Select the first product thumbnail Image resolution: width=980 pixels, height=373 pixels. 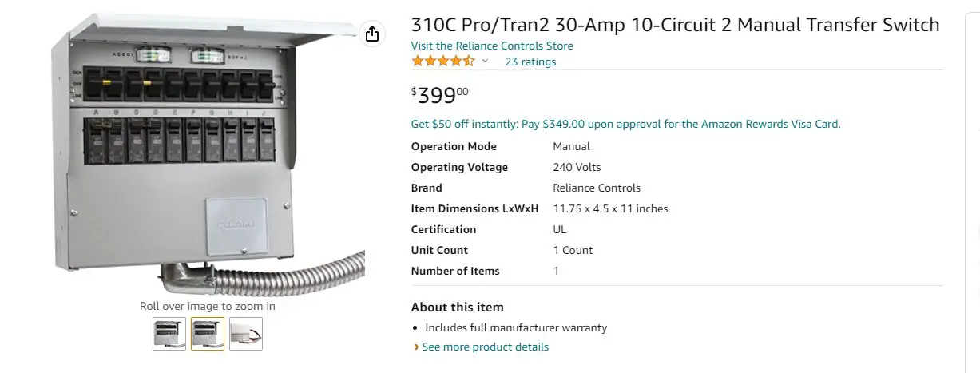[x=169, y=334]
